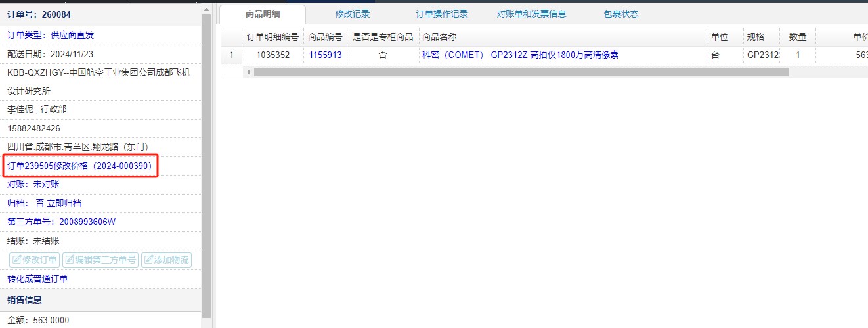Click the 商品编号 column header
The image size is (868, 328).
click(325, 37)
